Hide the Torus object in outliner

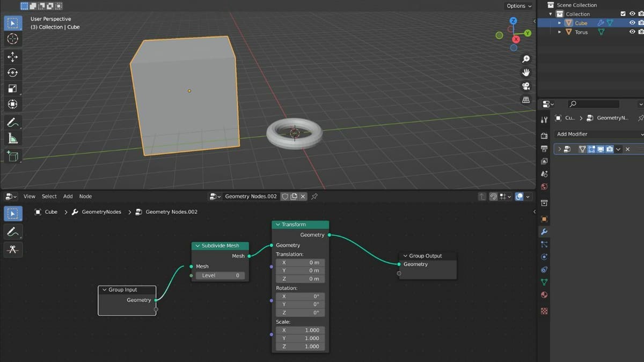[x=632, y=32]
